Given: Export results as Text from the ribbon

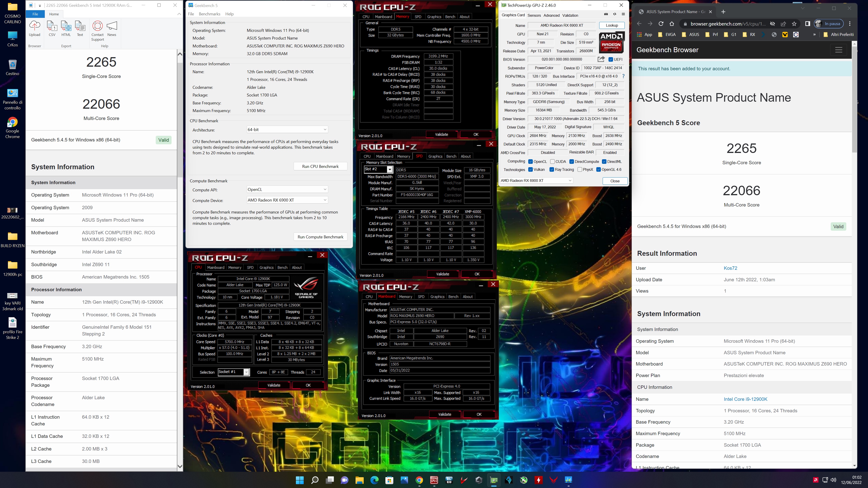Looking at the screenshot, I should 80,28.
